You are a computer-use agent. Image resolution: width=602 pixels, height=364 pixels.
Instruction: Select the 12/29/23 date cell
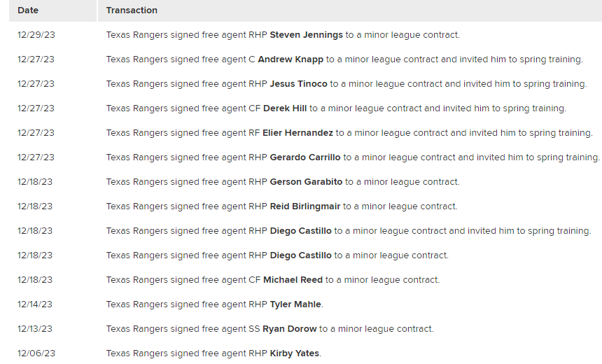pos(36,35)
